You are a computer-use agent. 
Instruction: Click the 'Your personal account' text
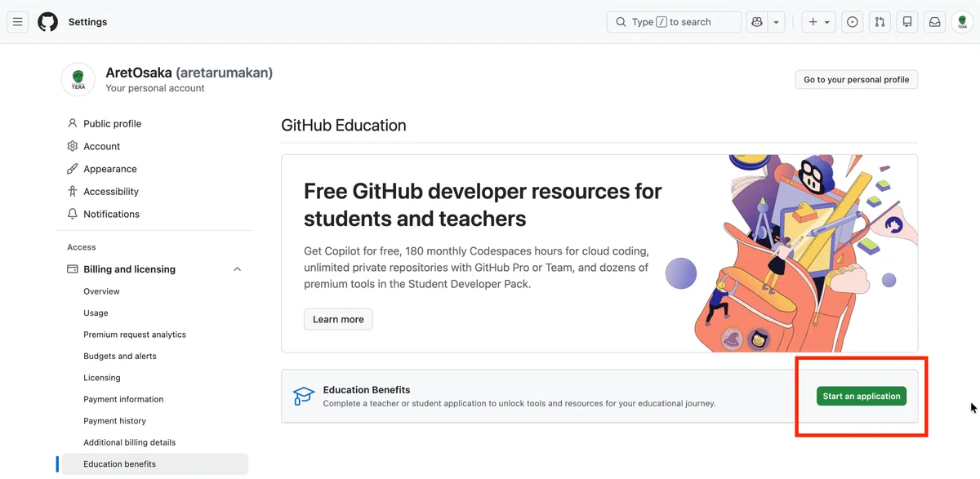coord(155,88)
